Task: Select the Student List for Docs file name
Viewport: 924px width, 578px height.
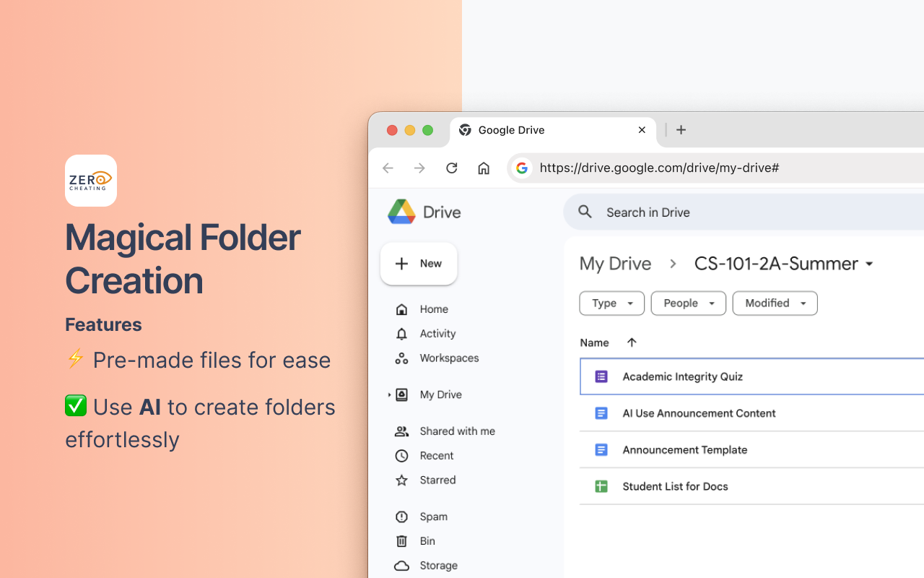Action: point(675,486)
